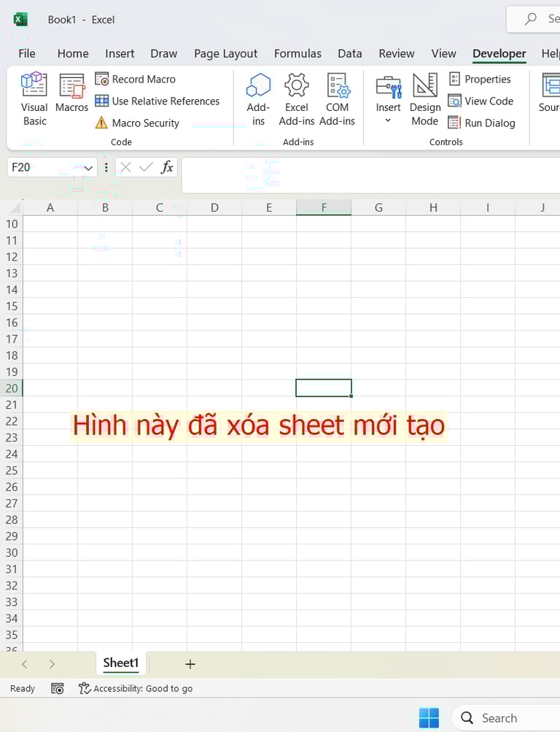Viewport: 560px width, 732px height.
Task: Open the Visual Basic editor
Action: tap(34, 99)
